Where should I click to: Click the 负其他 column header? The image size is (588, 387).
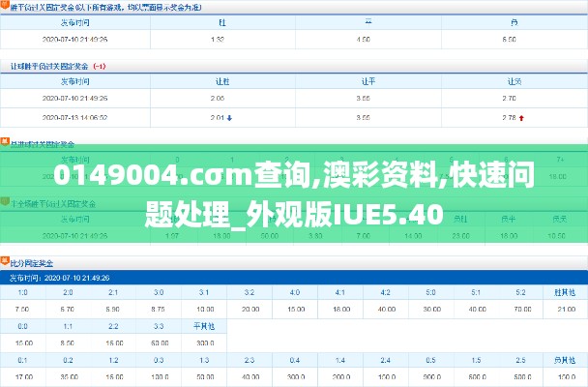point(565,360)
